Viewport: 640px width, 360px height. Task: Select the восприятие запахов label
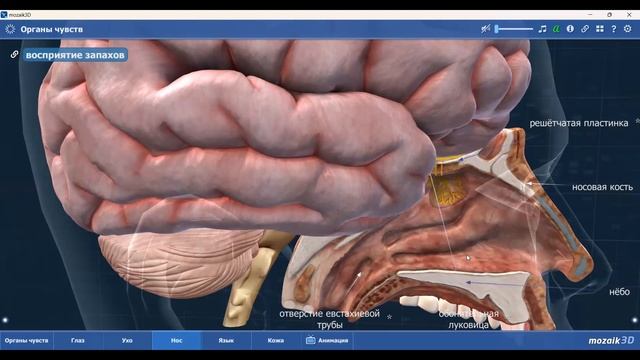tap(75, 55)
